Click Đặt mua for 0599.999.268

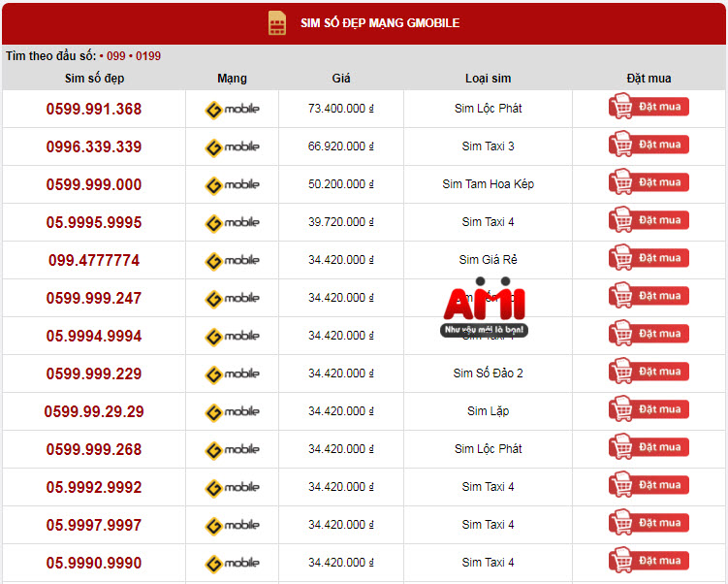coord(649,446)
